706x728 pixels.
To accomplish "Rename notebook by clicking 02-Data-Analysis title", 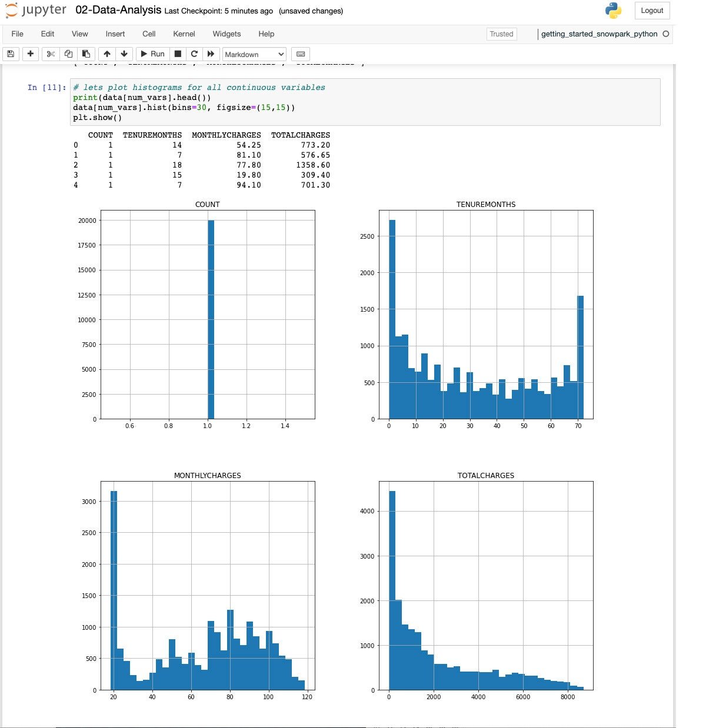I will click(x=118, y=10).
